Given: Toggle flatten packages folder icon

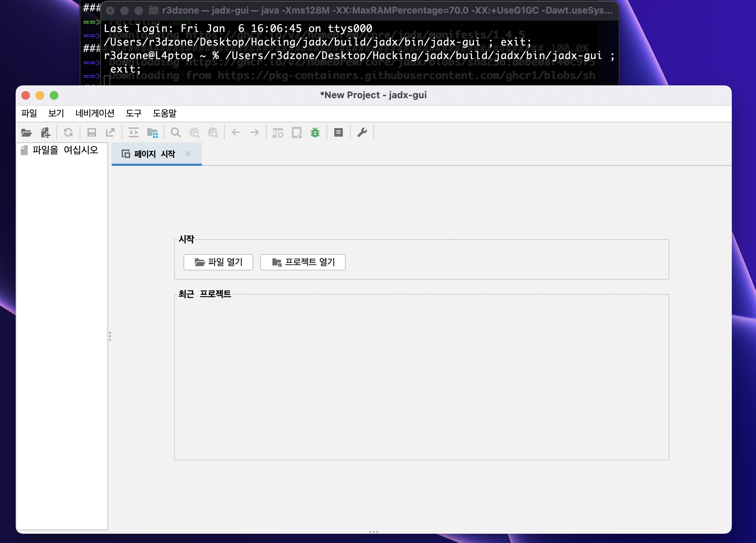Looking at the screenshot, I should coord(153,133).
